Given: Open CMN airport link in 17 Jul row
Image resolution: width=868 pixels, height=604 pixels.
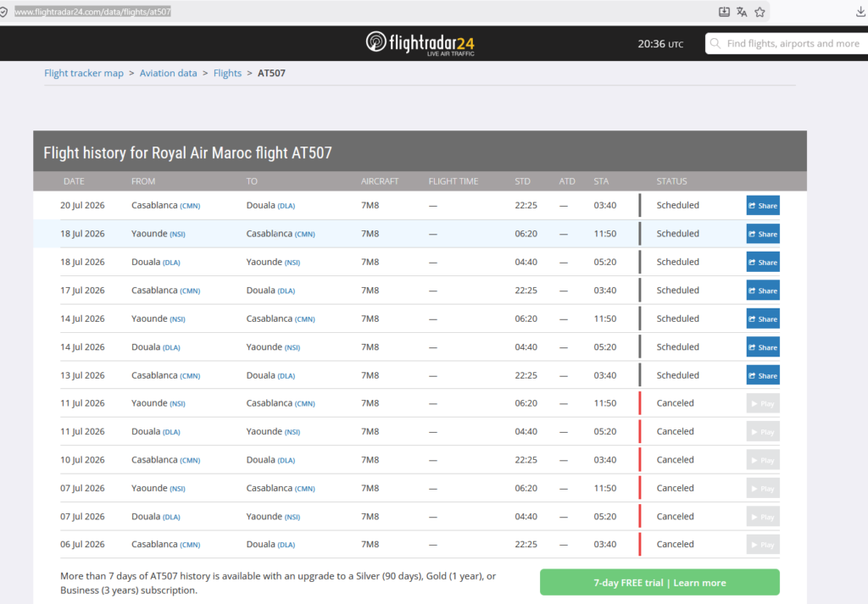Looking at the screenshot, I should pyautogui.click(x=190, y=291).
